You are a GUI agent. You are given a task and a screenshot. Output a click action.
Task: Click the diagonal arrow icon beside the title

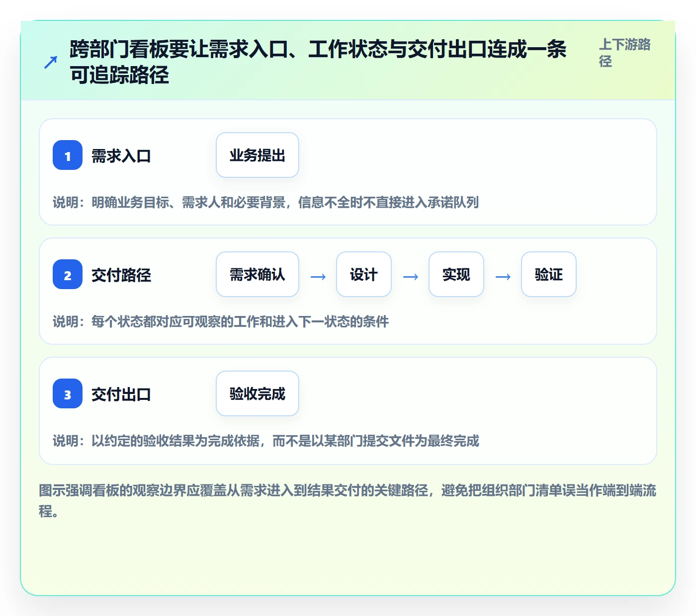click(51, 62)
